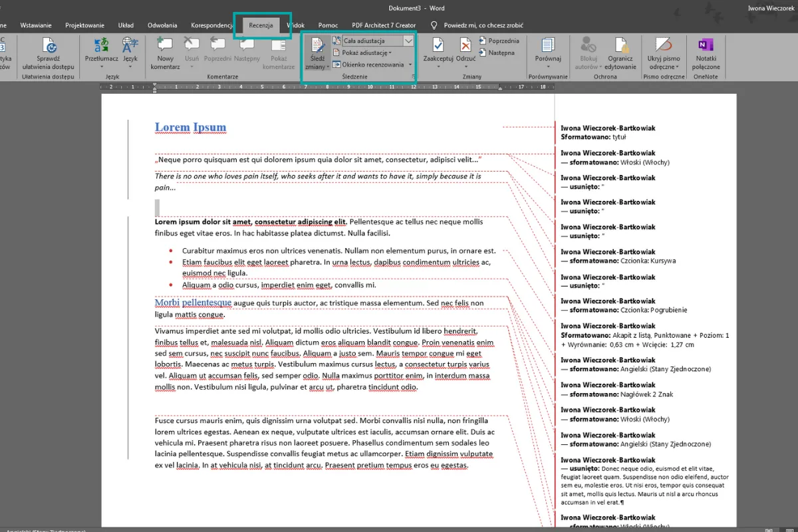Switch to the Wstawianie tab

pos(36,25)
